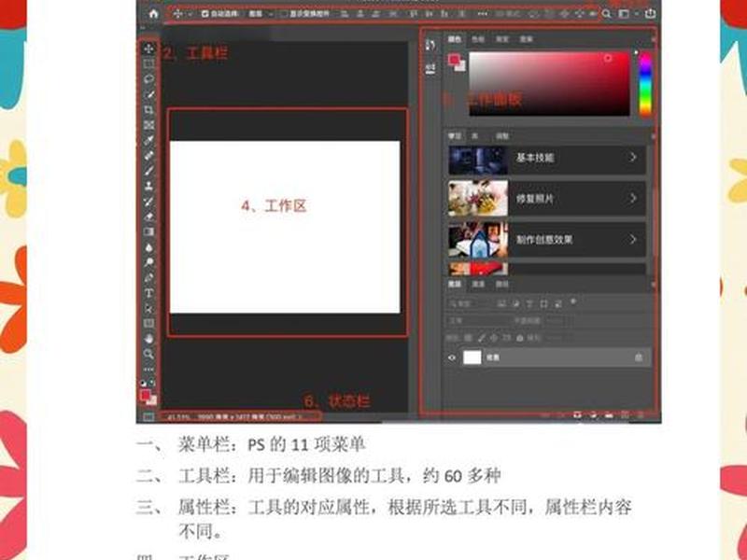The height and width of the screenshot is (560, 747).
Task: Click the screen mode icon below color swatches
Action: (148, 417)
